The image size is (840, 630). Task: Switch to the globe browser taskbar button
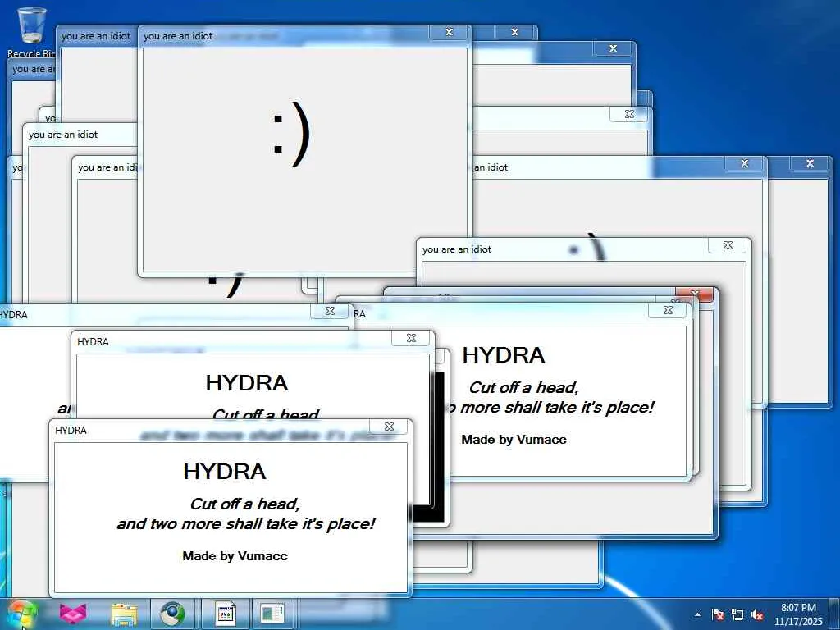172,614
